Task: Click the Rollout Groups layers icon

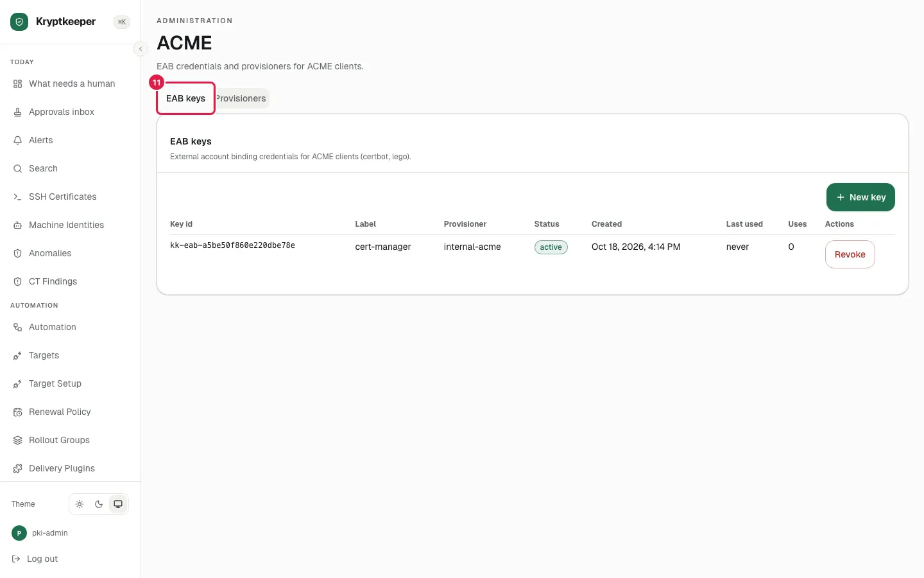Action: click(x=17, y=440)
